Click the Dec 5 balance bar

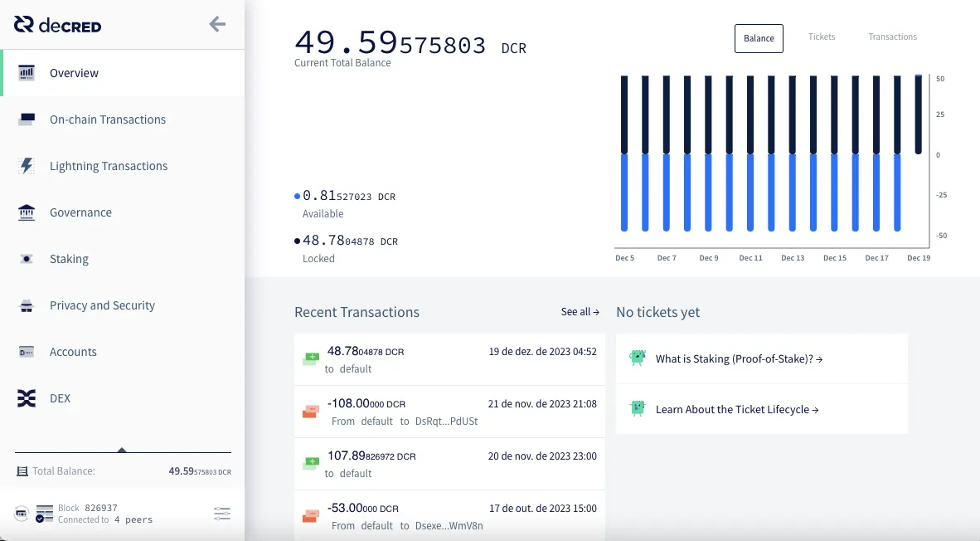pos(624,154)
